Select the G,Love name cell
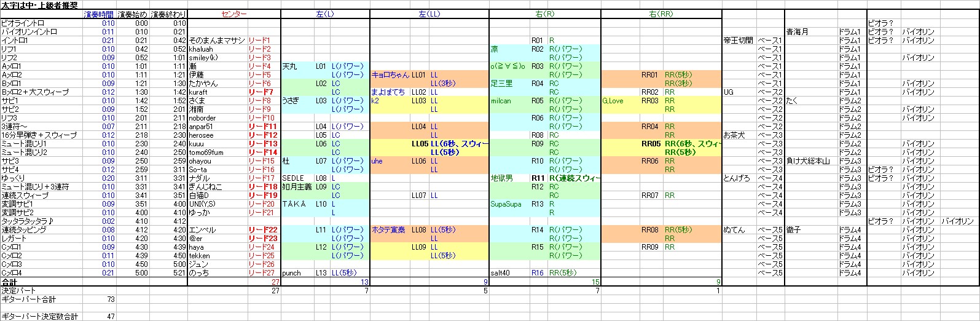Viewport: 980px width, 321px height. click(620, 100)
